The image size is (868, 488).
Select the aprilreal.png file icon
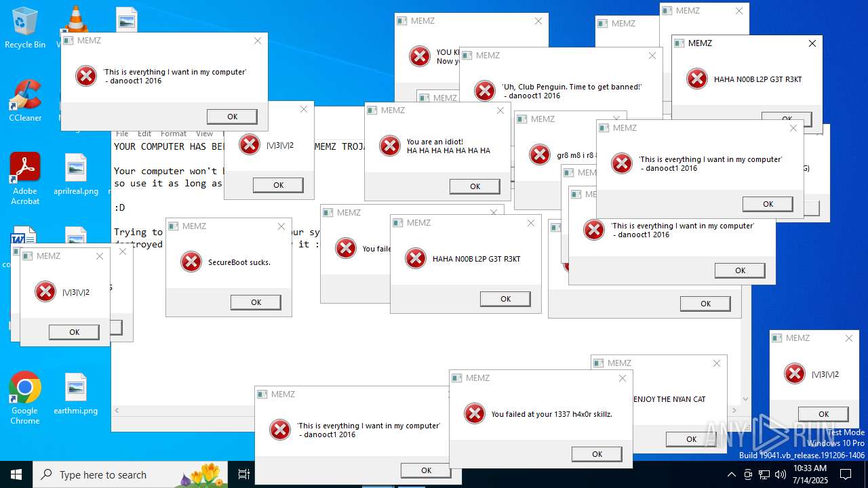pyautogui.click(x=76, y=175)
